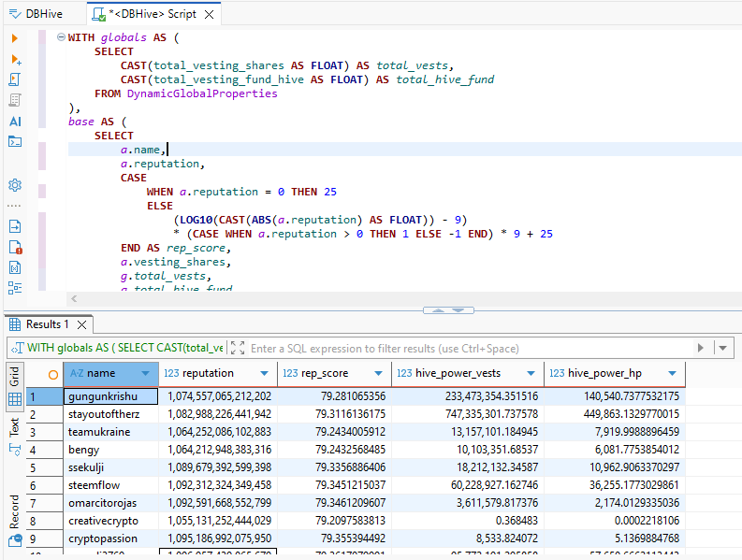Expand the filter panel icon
Viewport: 742px width, 560px height.
coord(238,348)
